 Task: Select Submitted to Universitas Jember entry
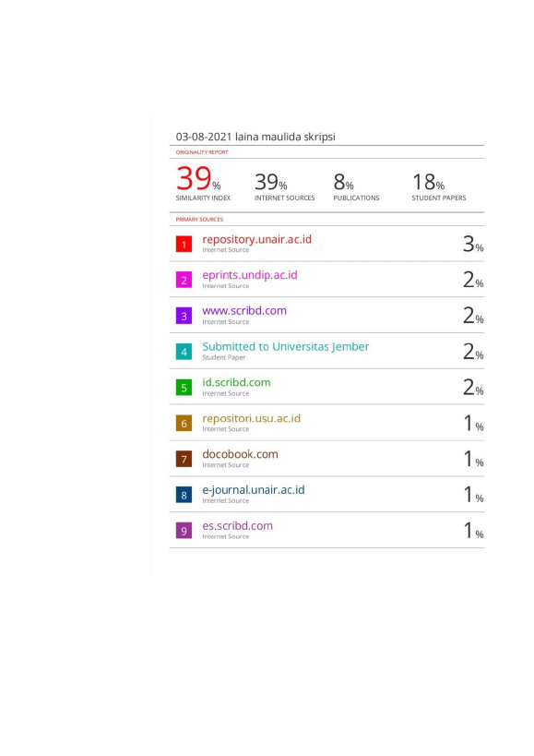click(286, 347)
